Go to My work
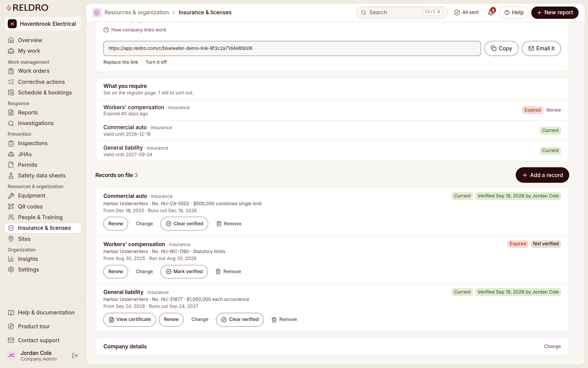Image resolution: width=588 pixels, height=368 pixels. [43, 51]
